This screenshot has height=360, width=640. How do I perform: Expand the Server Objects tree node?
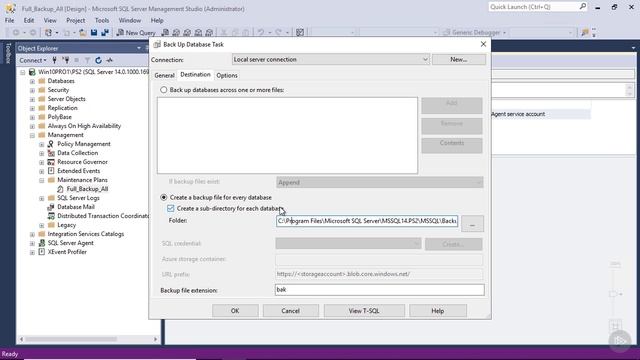coord(32,99)
